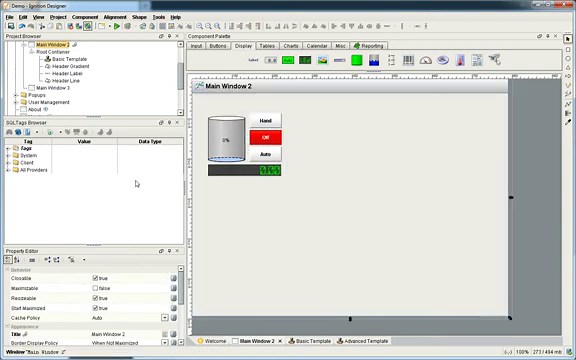Close the Main Window 2 workspace tab
Viewport: 576px width, 360px height.
(x=280, y=341)
